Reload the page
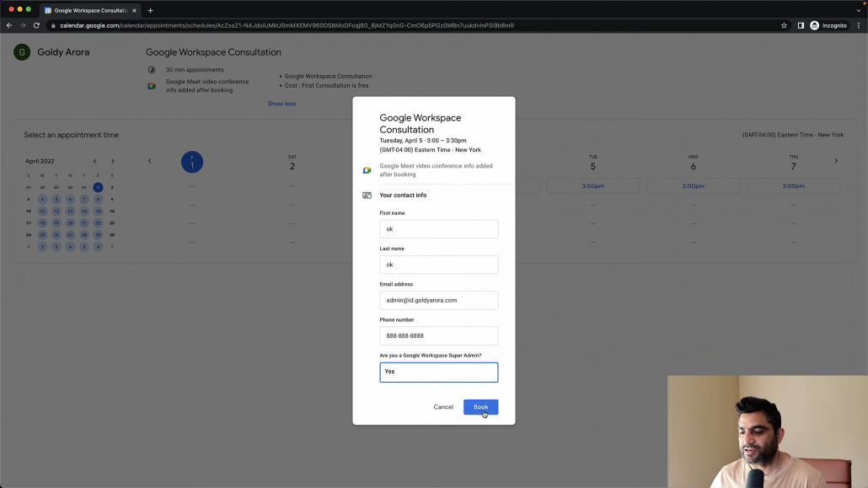Viewport: 868px width, 488px height. coord(36,25)
